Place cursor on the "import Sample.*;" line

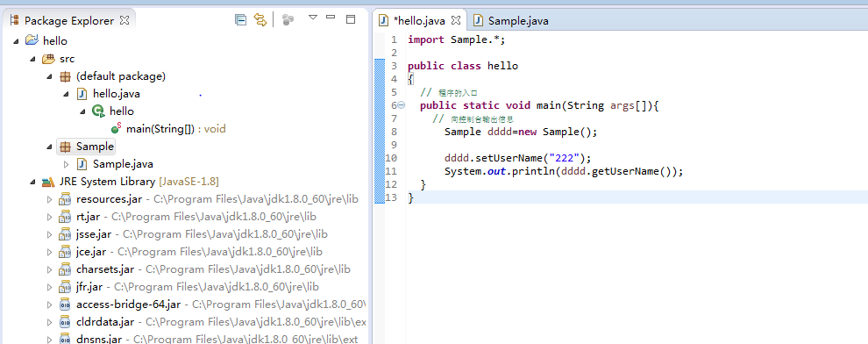pyautogui.click(x=456, y=39)
